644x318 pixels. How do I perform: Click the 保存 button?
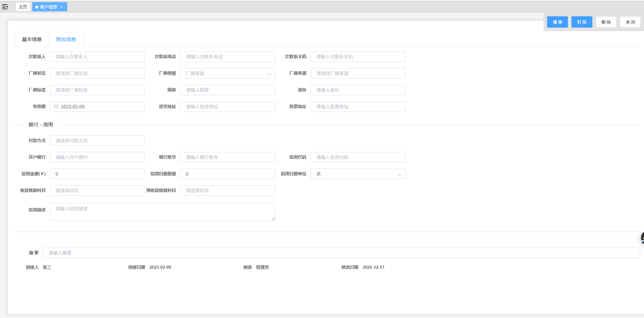coord(557,22)
